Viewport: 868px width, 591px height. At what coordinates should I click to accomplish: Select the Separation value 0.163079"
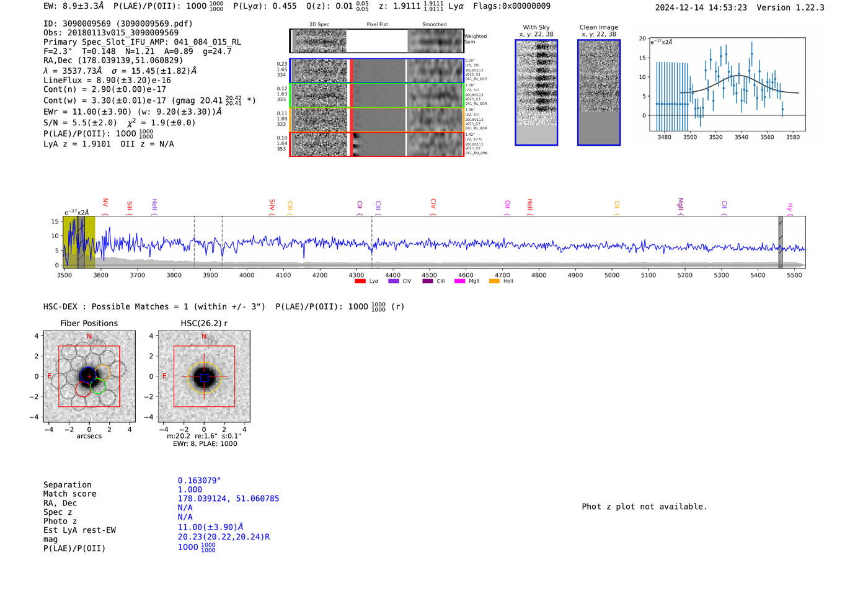point(200,481)
